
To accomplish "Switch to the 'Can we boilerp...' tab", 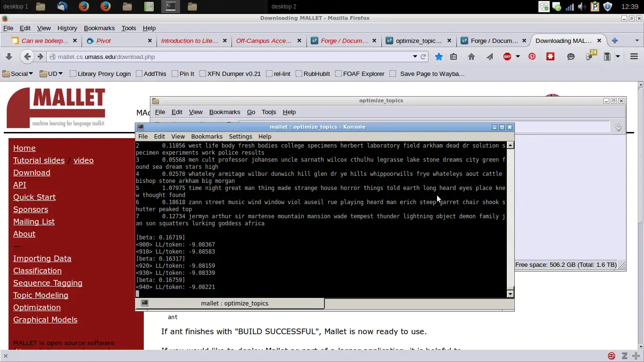I will click(41, 41).
